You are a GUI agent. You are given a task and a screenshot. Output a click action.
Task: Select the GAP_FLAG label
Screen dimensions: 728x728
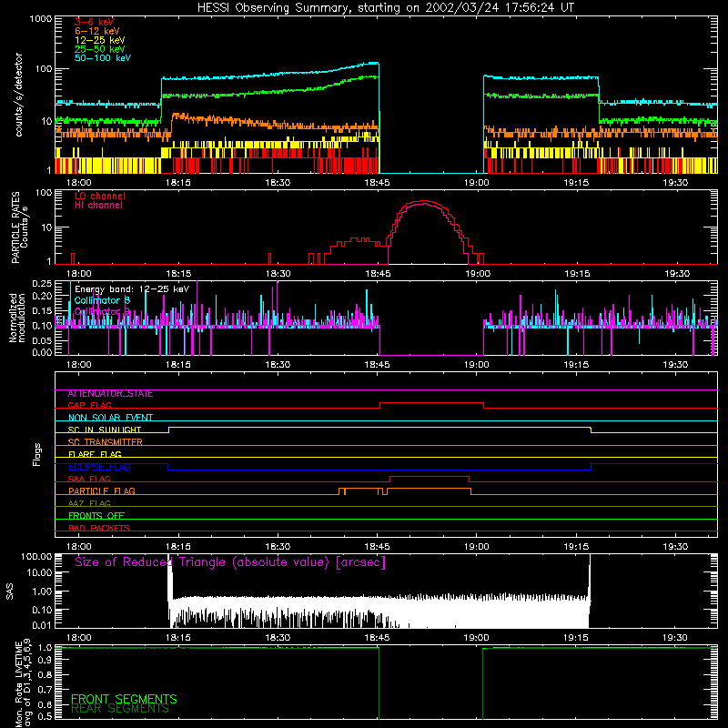(89, 405)
